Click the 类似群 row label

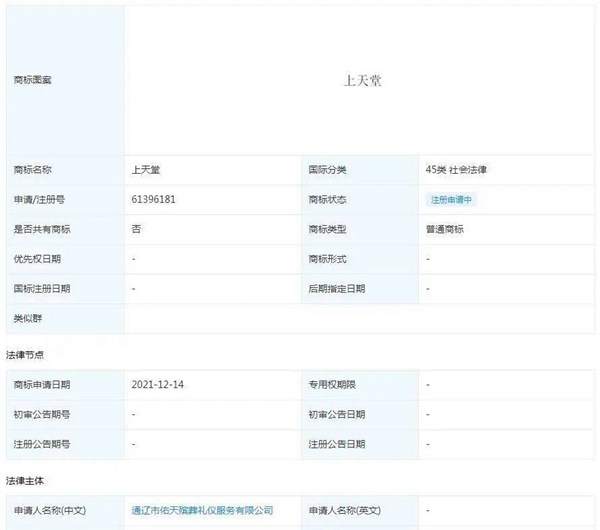tap(27, 318)
